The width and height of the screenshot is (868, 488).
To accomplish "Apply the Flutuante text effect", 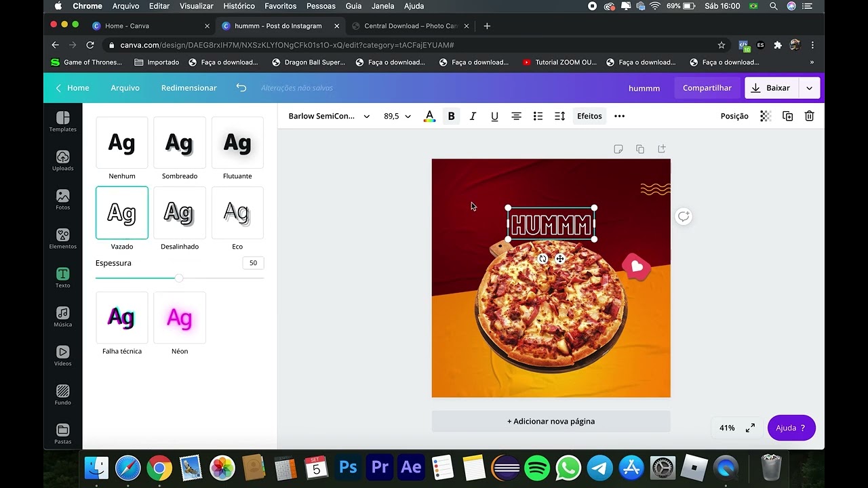I will pyautogui.click(x=237, y=142).
